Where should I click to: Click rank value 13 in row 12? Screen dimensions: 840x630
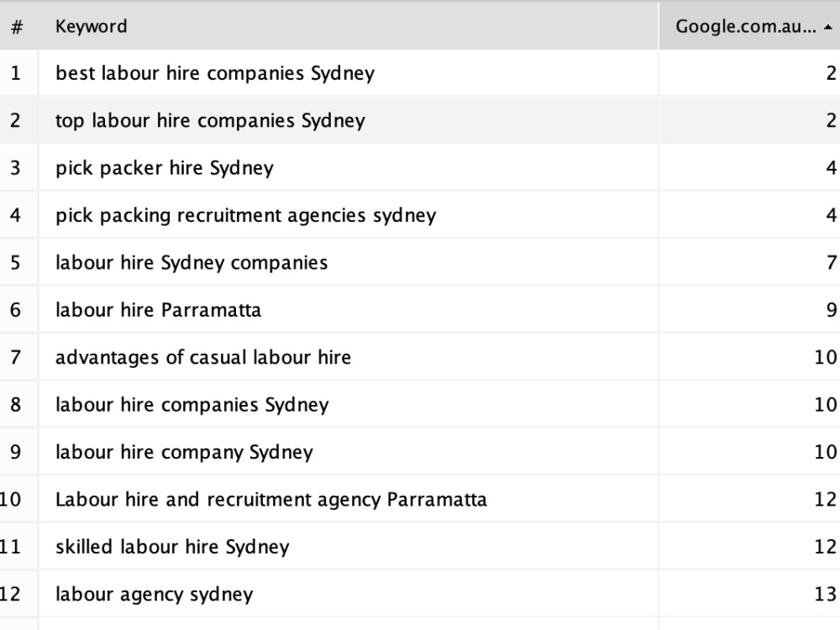click(x=826, y=595)
